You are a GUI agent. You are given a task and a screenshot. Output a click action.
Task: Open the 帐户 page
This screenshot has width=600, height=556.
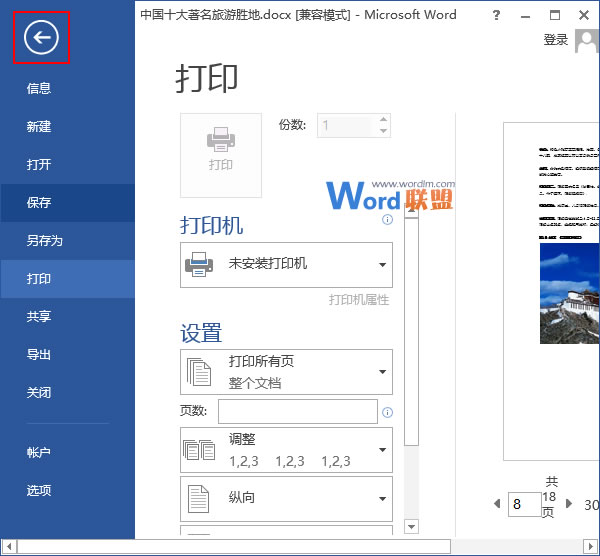39,452
